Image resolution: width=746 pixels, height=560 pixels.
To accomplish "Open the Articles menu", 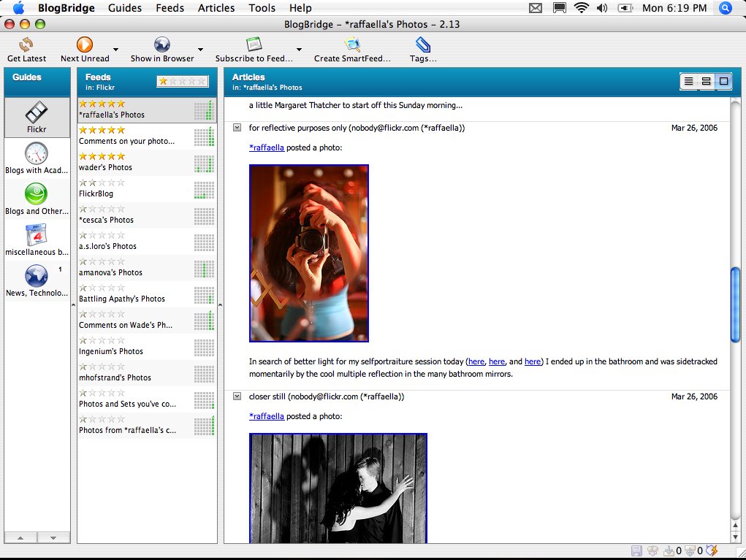I will tap(216, 8).
